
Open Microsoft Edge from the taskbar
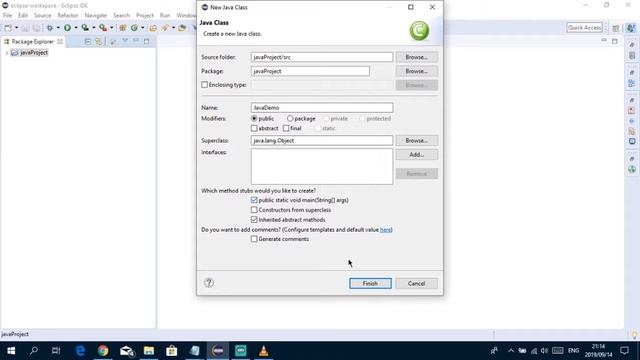click(x=80, y=351)
